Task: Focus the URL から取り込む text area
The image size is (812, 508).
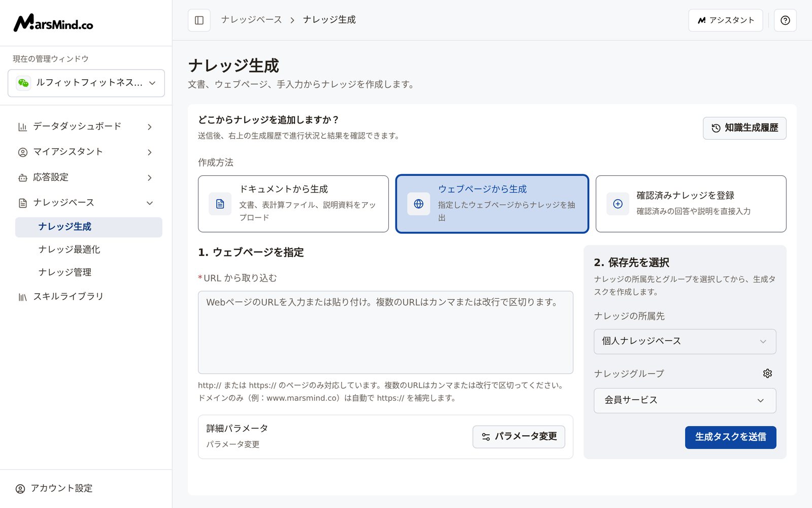Action: 386,332
